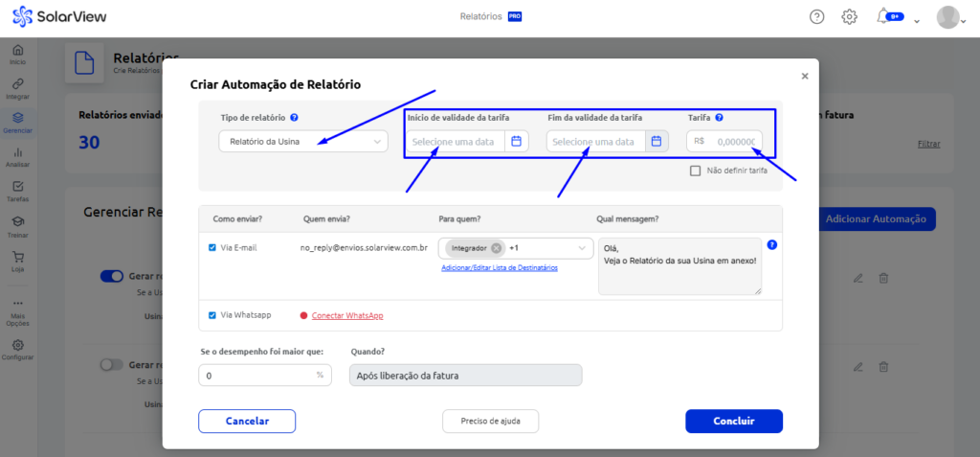Click the notifications bell icon

tap(884, 16)
